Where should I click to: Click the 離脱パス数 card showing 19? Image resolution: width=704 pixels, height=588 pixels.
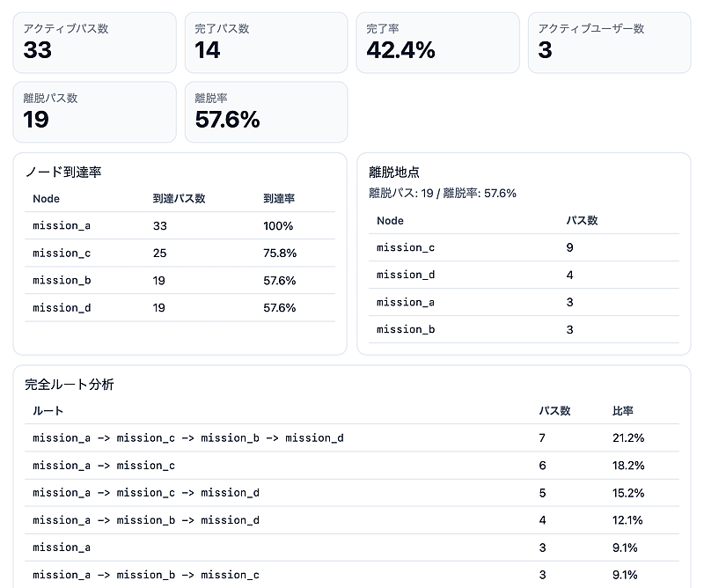click(x=94, y=112)
